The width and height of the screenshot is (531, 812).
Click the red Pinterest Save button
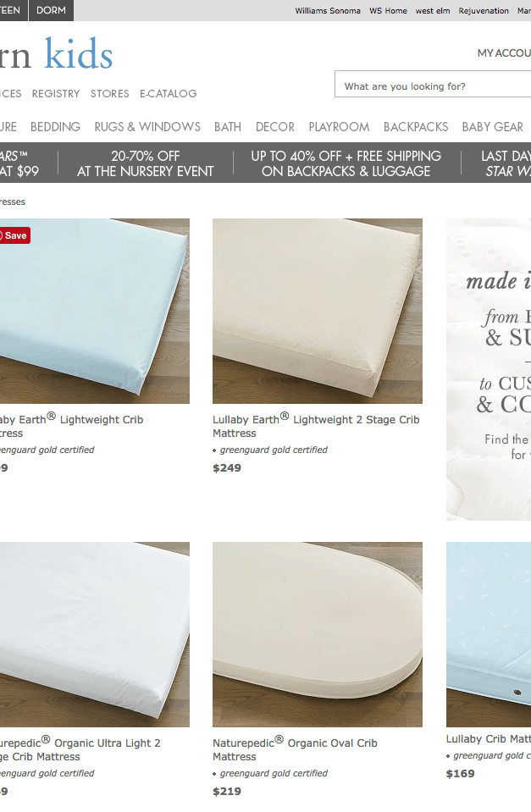(x=14, y=235)
